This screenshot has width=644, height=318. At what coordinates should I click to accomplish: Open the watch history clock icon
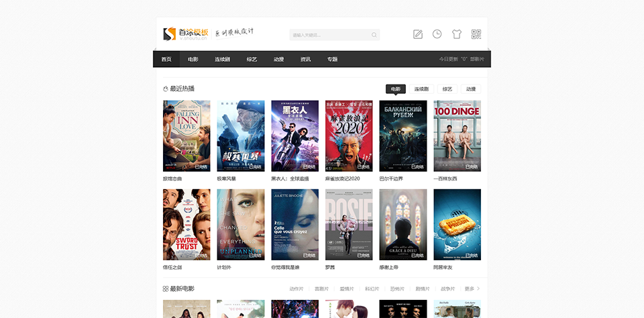437,34
